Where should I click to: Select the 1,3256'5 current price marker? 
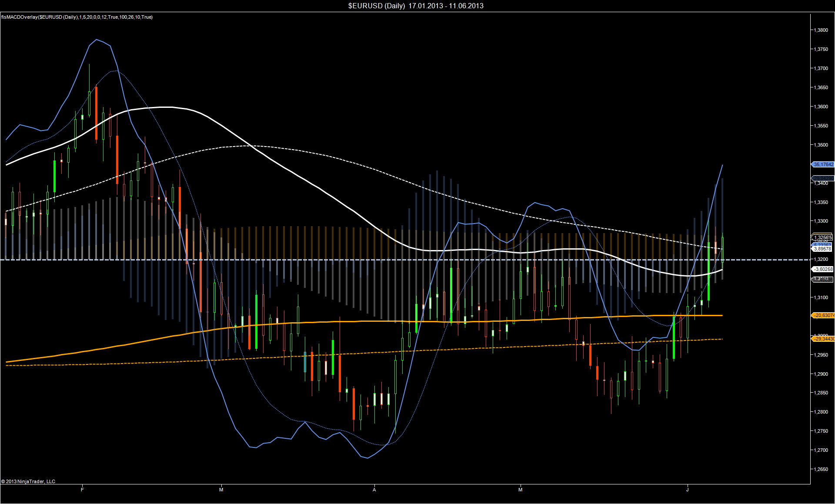click(822, 237)
